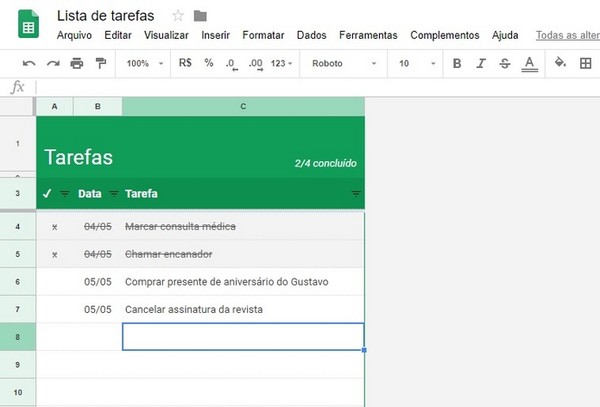Click the undo arrow icon
The width and height of the screenshot is (600, 407).
pos(29,63)
